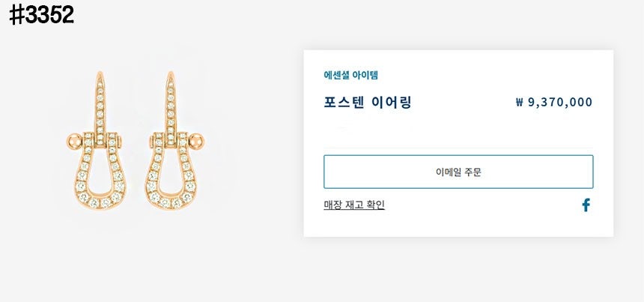Open the 매장 재고 확인 link
The image size is (644, 302).
[354, 205]
